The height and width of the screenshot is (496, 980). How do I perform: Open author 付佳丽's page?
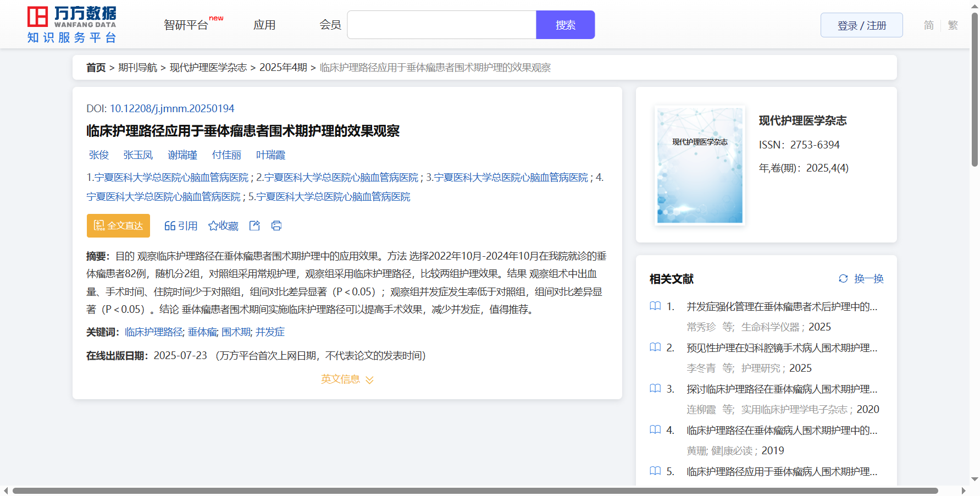(226, 155)
